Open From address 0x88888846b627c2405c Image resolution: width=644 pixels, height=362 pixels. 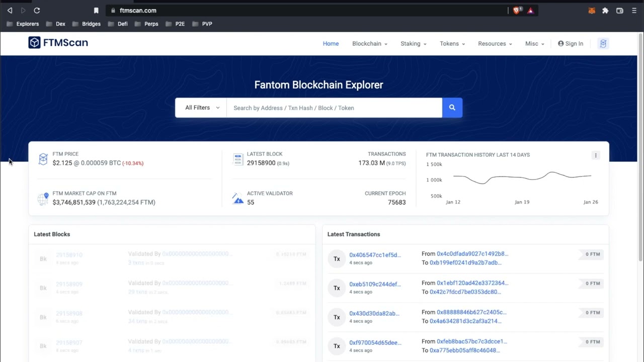471,312
